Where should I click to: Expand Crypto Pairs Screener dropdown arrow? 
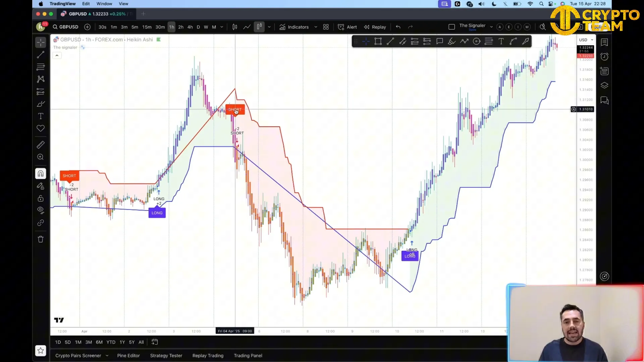pos(107,356)
